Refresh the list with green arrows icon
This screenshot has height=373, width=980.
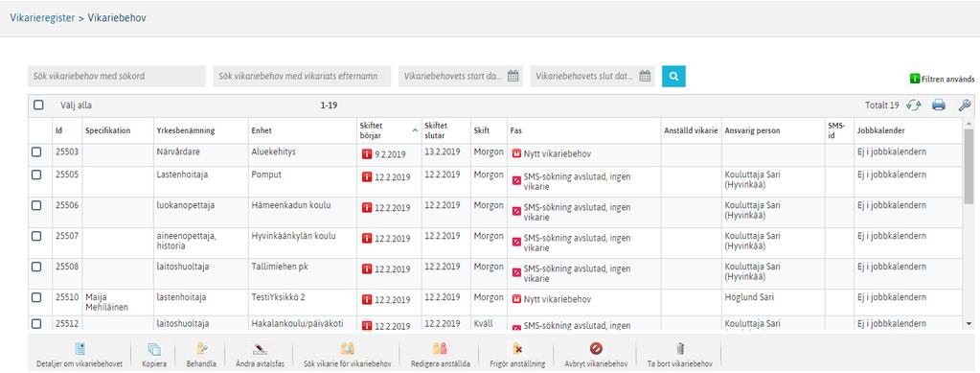coord(914,105)
